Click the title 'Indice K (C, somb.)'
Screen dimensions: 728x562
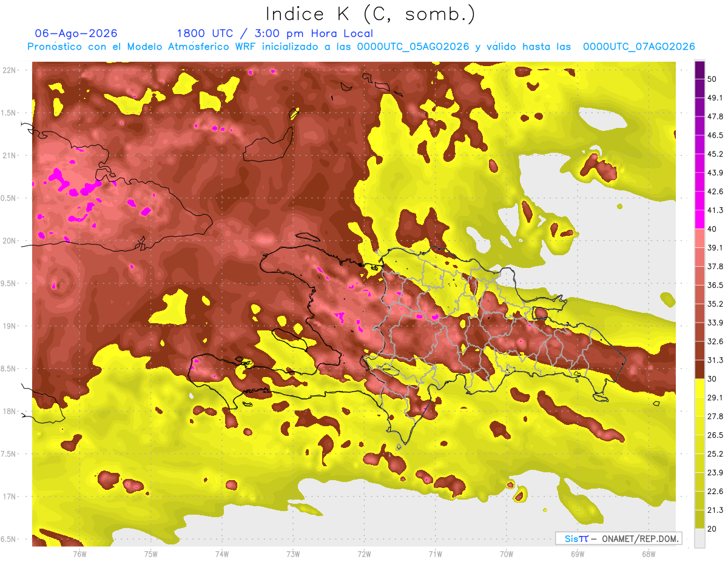point(371,14)
